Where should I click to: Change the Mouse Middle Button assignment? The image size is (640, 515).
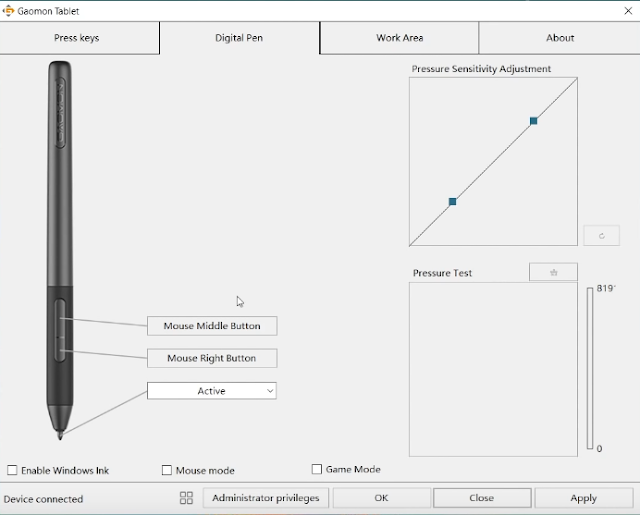212,326
